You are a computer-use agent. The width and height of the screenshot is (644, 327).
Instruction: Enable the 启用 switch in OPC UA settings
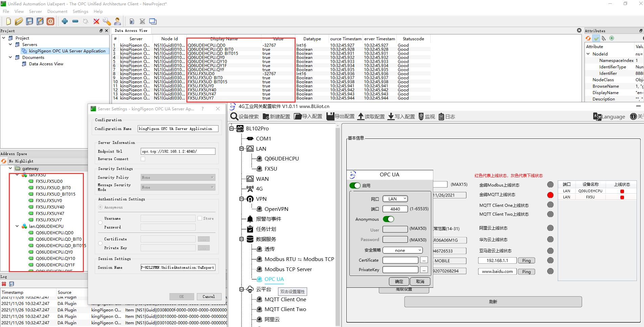point(355,186)
